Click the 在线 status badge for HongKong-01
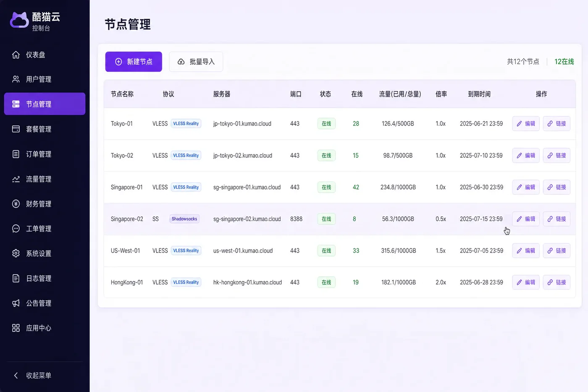Screen dimensions: 588x392 [x=326, y=282]
